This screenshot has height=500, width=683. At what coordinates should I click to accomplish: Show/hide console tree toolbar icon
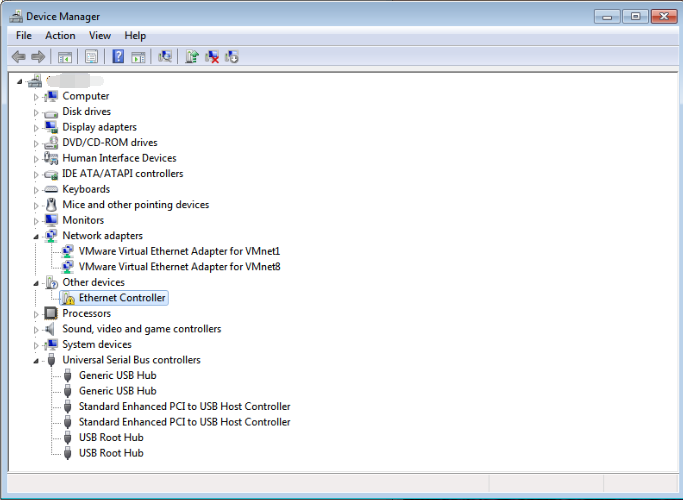pos(65,57)
